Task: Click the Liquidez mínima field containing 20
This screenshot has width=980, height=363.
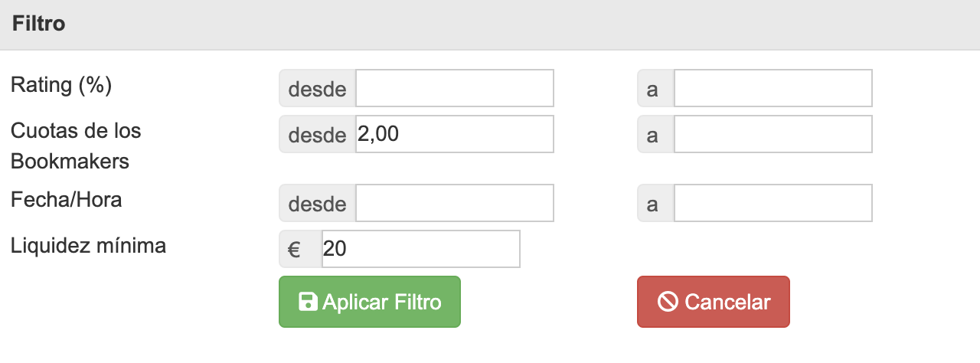Action: (420, 250)
